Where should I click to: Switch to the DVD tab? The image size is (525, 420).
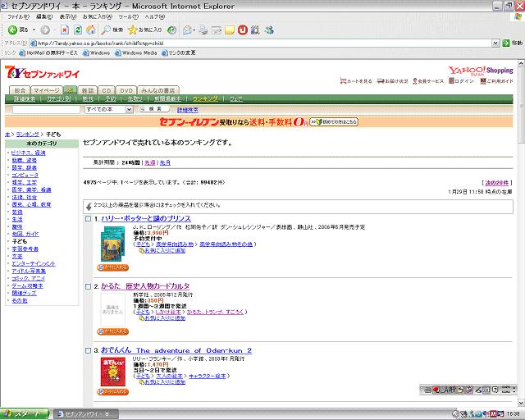[x=126, y=90]
